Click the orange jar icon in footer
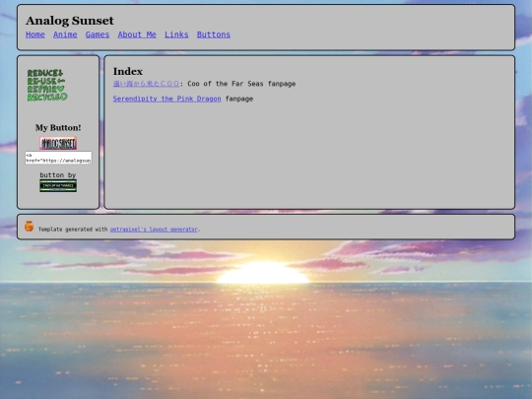This screenshot has width=532, height=399. [30, 226]
